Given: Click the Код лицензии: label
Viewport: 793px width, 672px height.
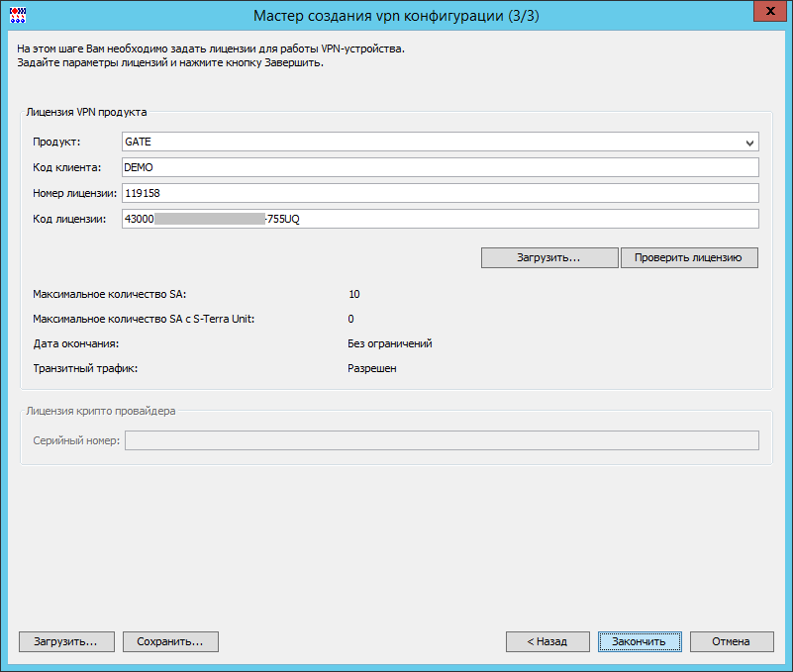Looking at the screenshot, I should coord(69,219).
